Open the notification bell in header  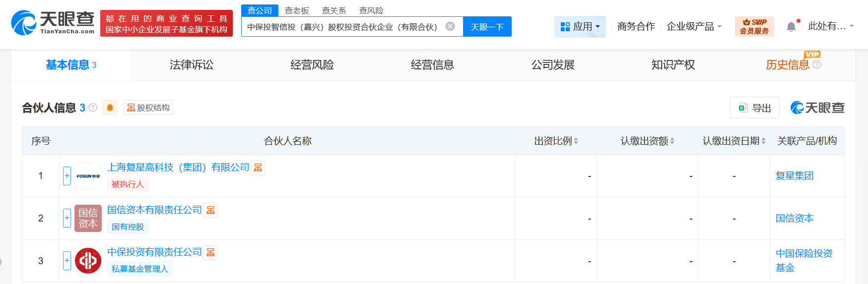pos(791,27)
